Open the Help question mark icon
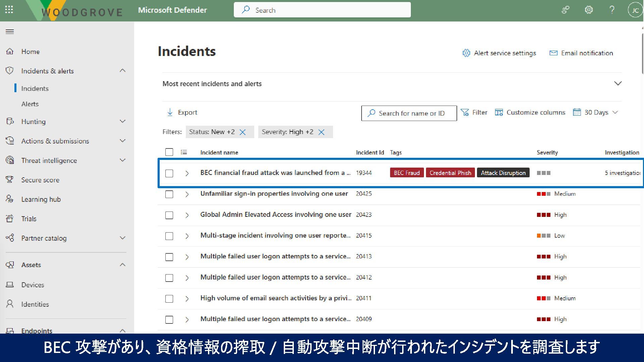 612,10
